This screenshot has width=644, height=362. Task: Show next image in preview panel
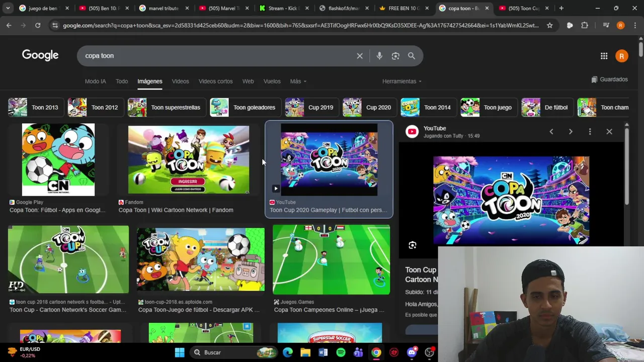point(571,132)
